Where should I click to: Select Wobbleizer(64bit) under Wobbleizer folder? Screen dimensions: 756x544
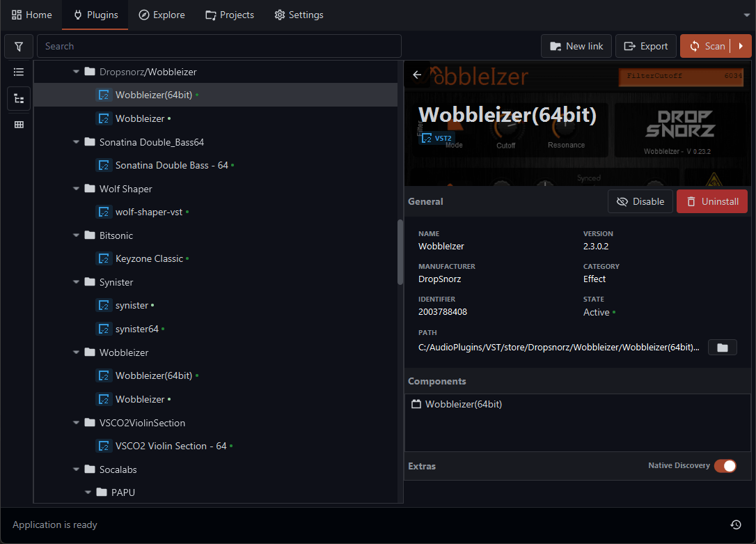click(x=216, y=375)
